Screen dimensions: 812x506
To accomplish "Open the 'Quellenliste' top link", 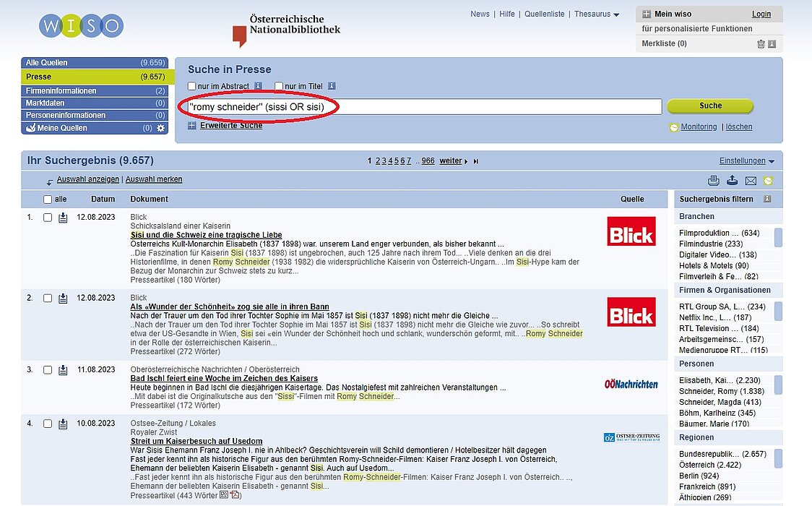I will [544, 14].
